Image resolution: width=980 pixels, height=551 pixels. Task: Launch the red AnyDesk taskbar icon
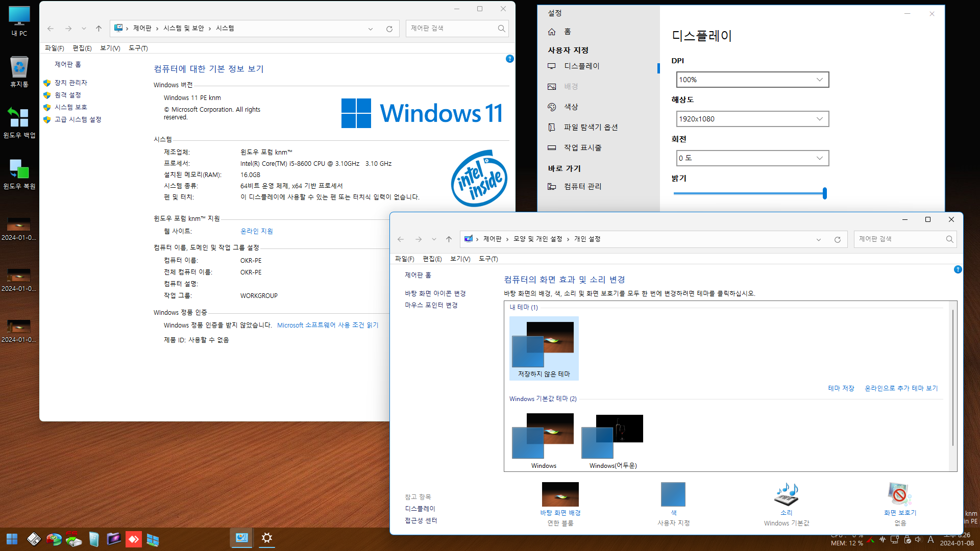[x=133, y=539]
